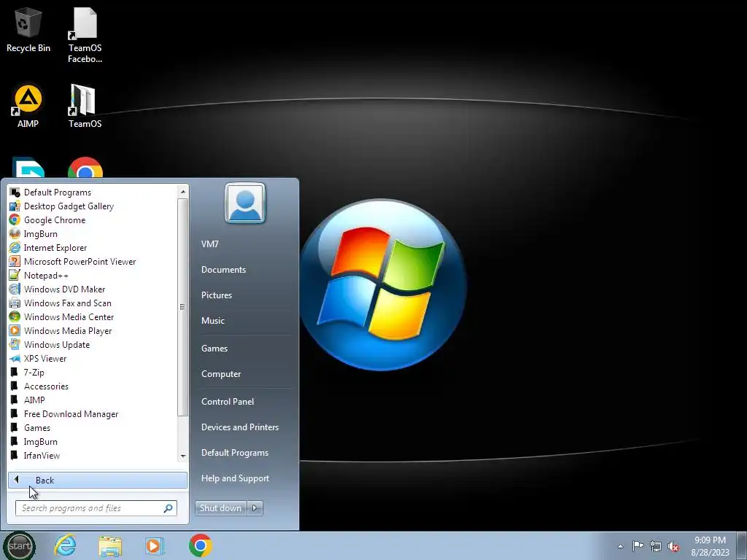Open Default Programs in the right Start menu pane

coord(235,453)
